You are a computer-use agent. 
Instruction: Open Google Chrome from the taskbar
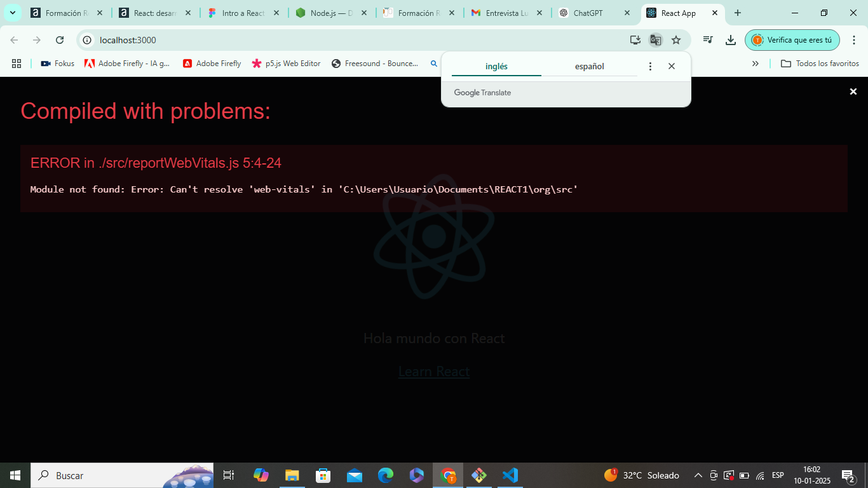pos(449,475)
